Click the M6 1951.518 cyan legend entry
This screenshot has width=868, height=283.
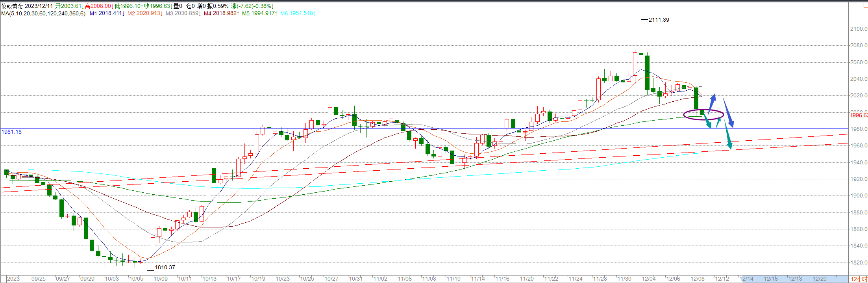pos(298,13)
